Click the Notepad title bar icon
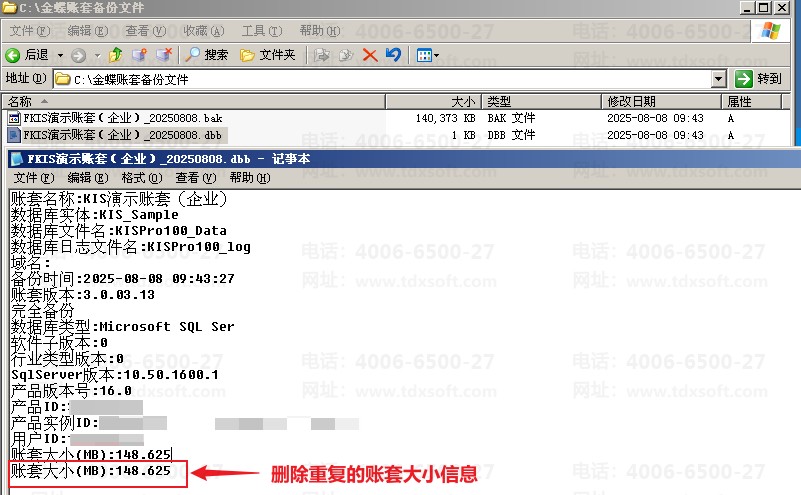Image resolution: width=801 pixels, height=495 pixels. pos(17,159)
